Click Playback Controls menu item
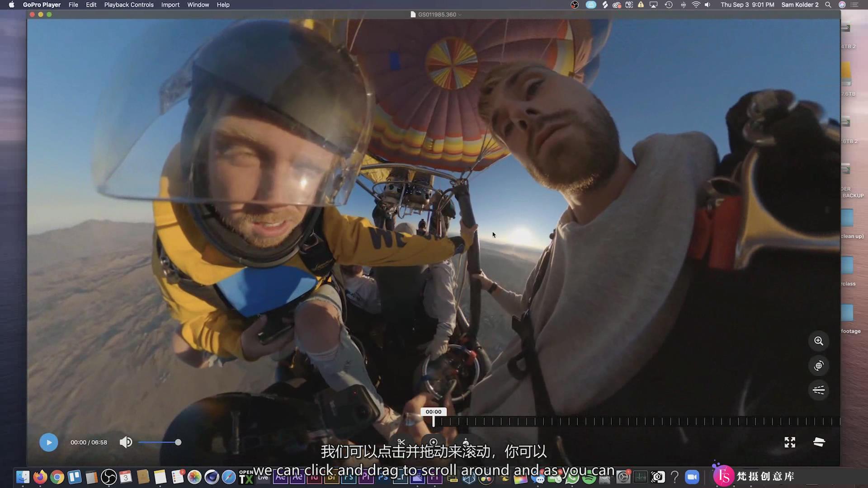Viewport: 868px width, 488px height. click(129, 5)
